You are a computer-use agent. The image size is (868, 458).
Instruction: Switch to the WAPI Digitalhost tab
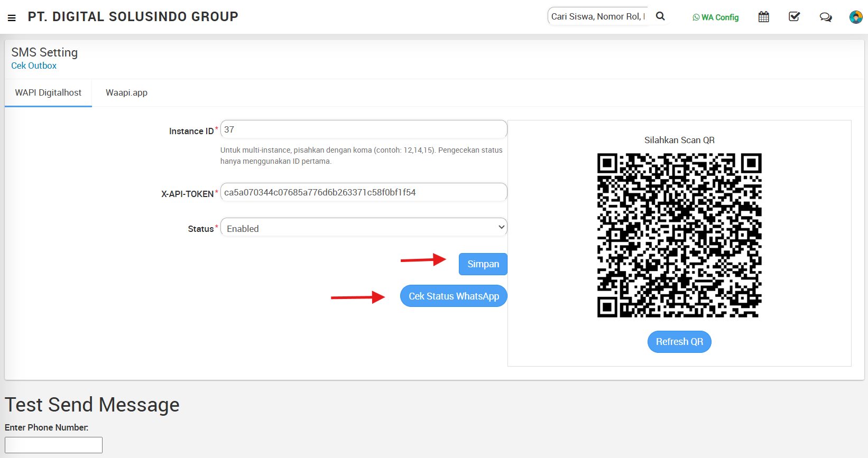coord(48,93)
